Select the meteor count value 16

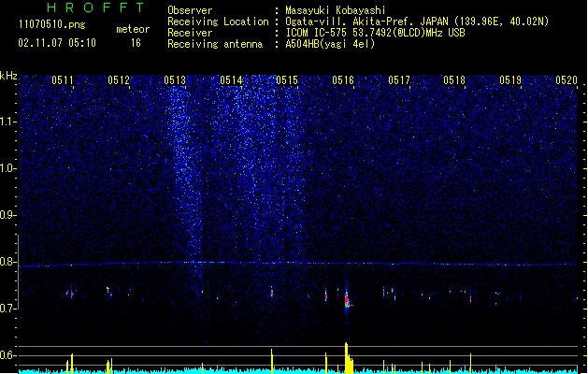click(136, 43)
